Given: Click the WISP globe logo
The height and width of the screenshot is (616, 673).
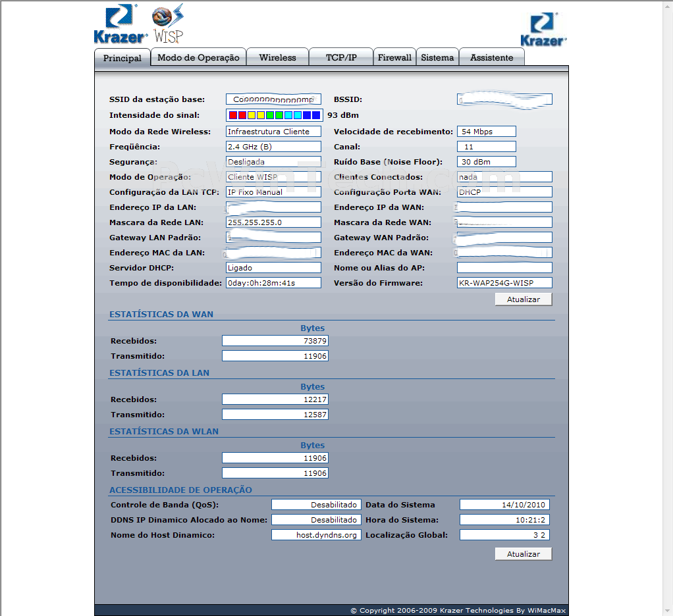Looking at the screenshot, I should coord(169,24).
